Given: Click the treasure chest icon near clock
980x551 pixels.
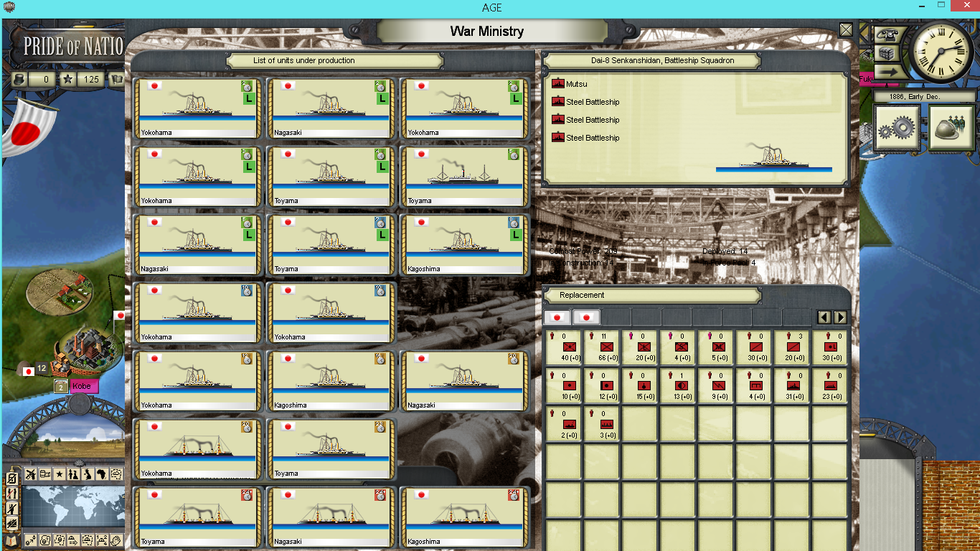Looking at the screenshot, I should pos(887,54).
